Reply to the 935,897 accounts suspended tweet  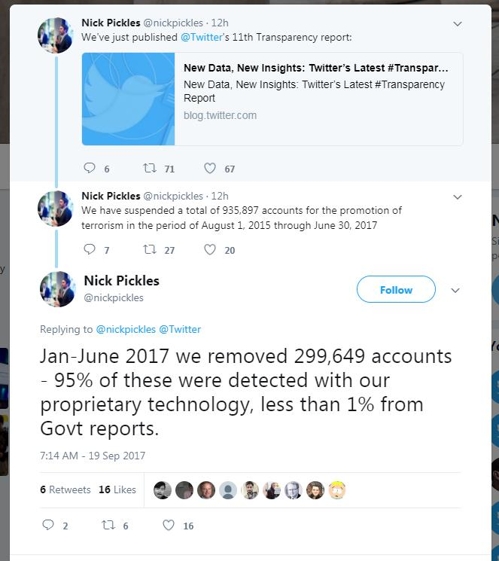pos(89,249)
